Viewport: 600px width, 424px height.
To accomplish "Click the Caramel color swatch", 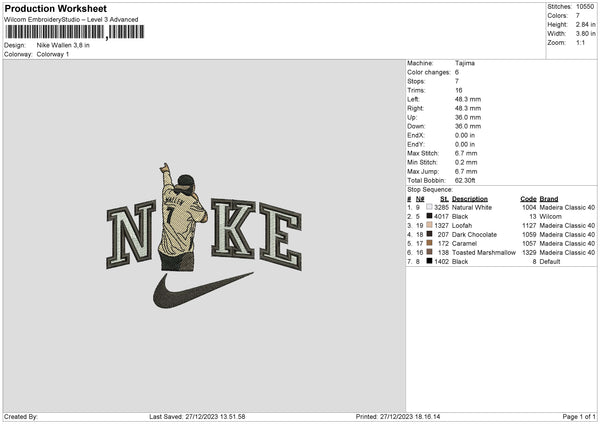I will [429, 243].
